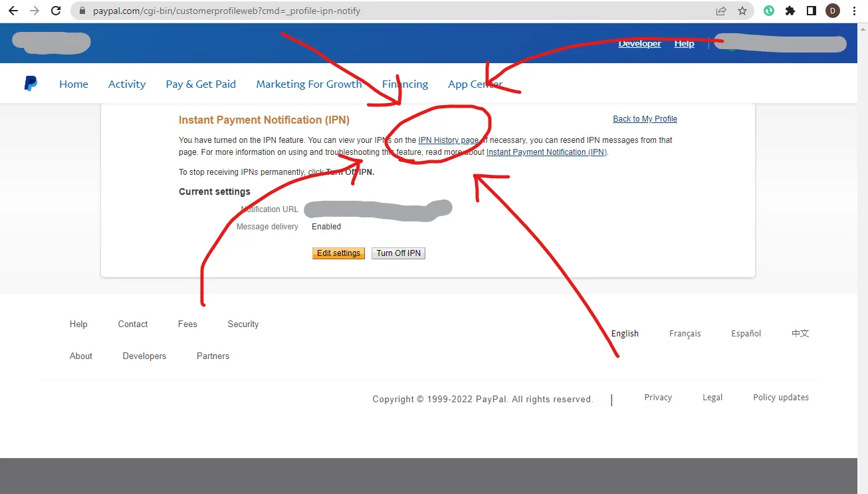
Task: Click the Developer link in the header
Action: [639, 44]
